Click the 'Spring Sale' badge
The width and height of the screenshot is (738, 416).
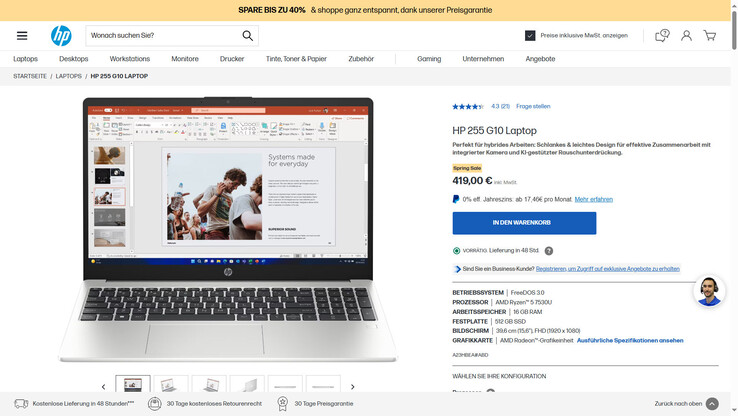(x=467, y=168)
